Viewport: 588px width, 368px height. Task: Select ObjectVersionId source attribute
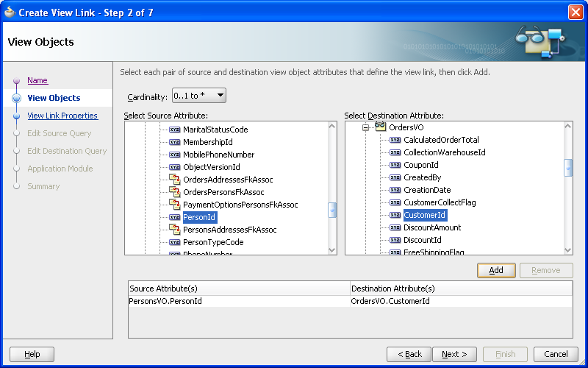[212, 167]
